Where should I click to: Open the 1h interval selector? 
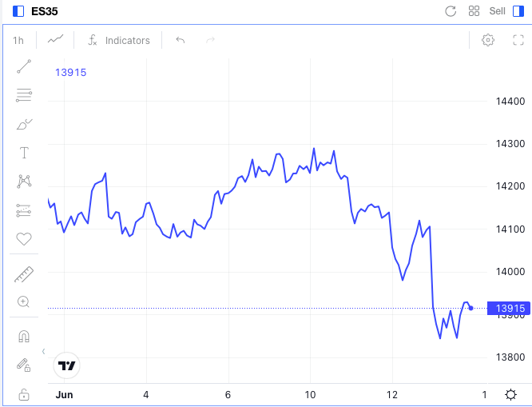point(18,41)
